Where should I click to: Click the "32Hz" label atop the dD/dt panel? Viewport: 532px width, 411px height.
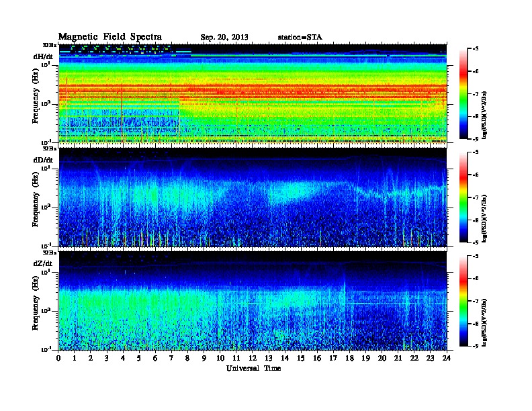click(x=49, y=148)
